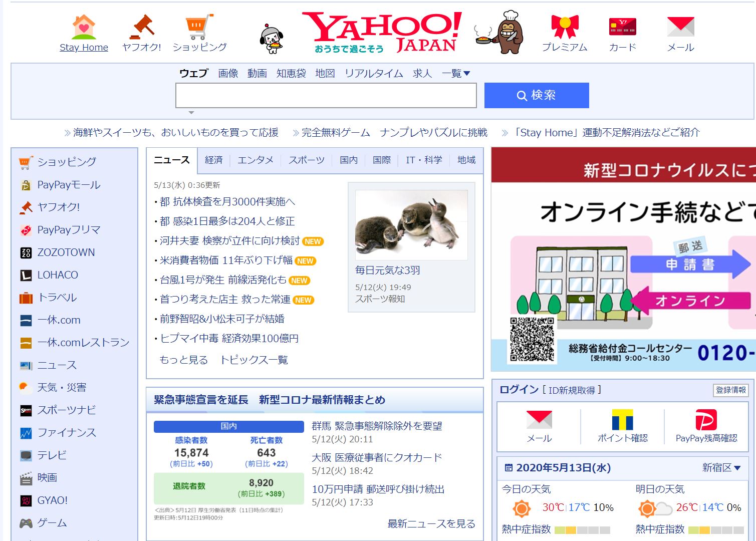The image size is (756, 541).
Task: Click the スポーツナビ icon
Action: tap(26, 410)
